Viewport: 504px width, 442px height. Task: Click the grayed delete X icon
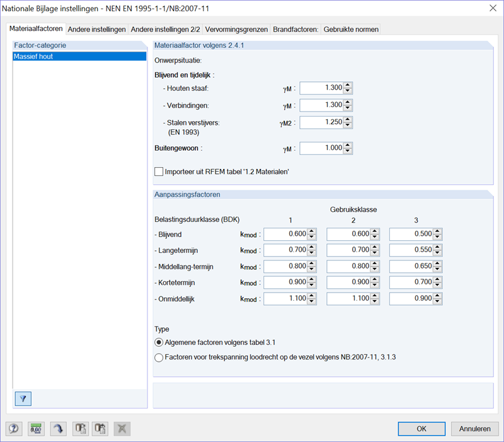[x=122, y=429]
